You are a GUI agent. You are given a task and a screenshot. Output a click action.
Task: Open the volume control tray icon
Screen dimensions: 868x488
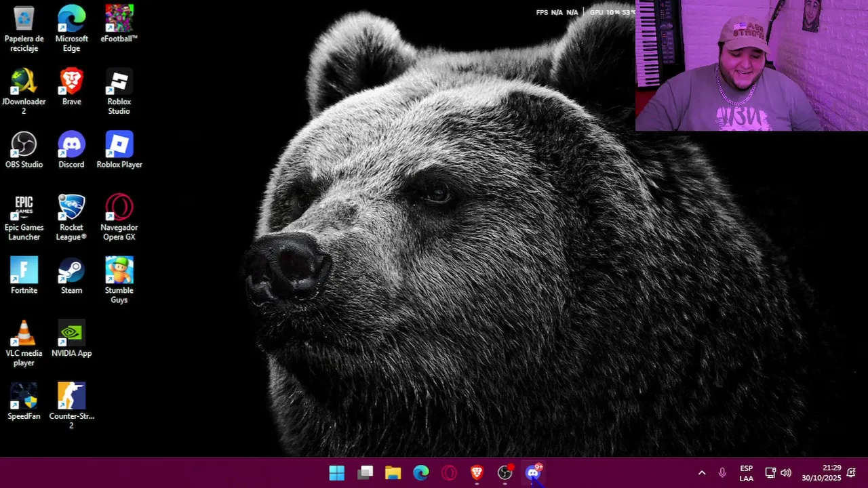786,473
